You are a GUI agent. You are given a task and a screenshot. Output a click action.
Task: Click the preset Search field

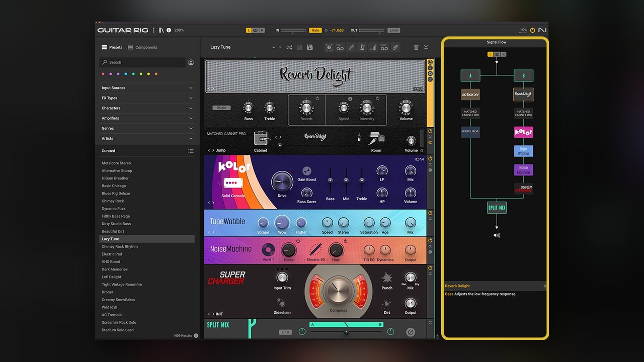[x=142, y=62]
